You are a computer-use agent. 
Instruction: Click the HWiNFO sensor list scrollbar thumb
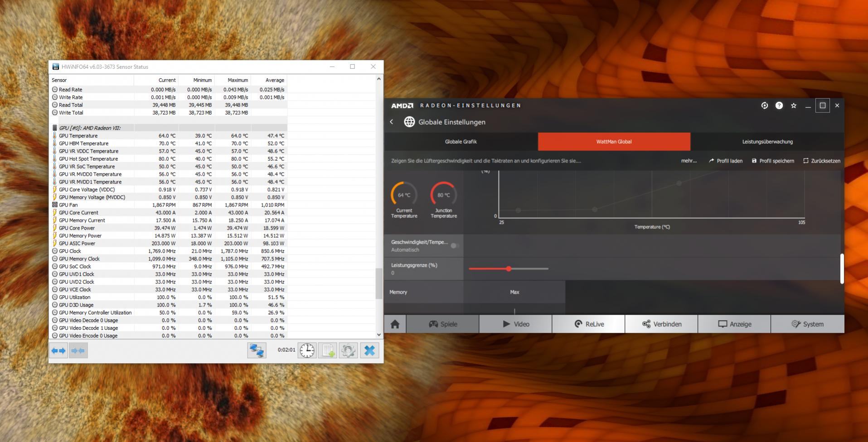coord(379,283)
